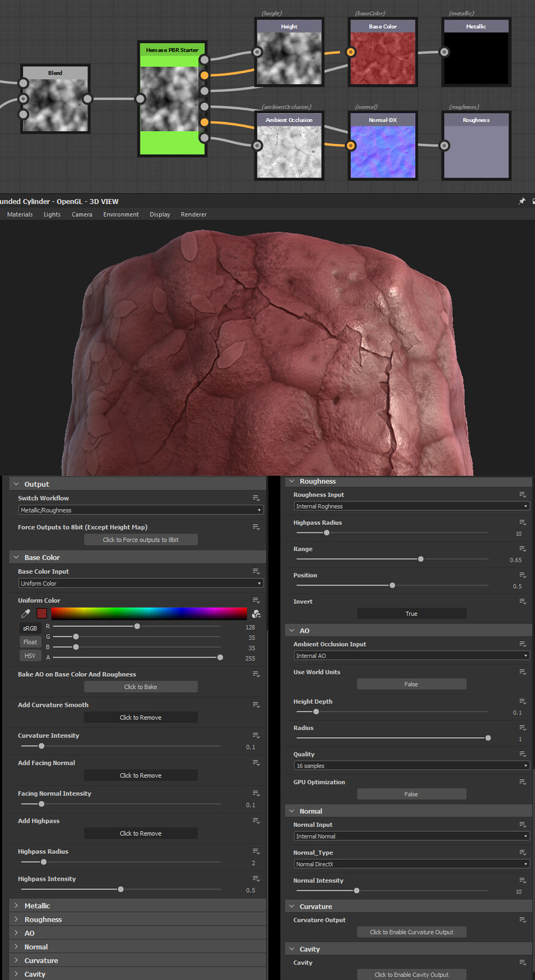Open the Quality 16 samples dropdown
The image size is (535, 980).
coord(411,766)
